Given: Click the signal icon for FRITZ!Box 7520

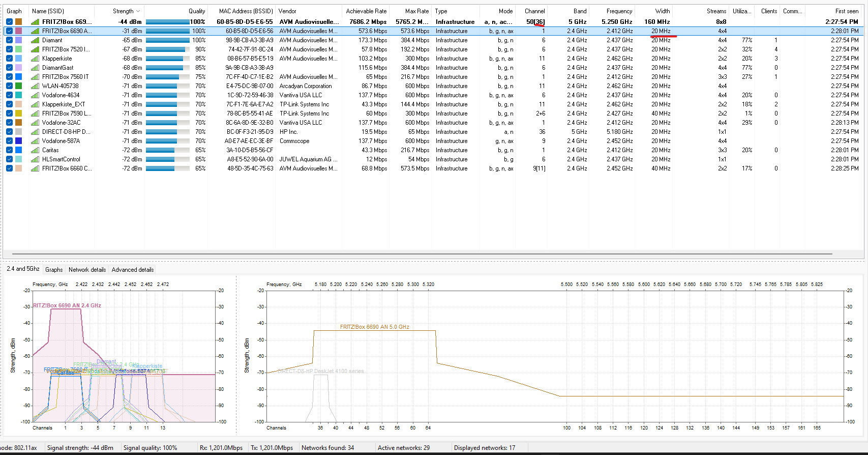Looking at the screenshot, I should 35,49.
